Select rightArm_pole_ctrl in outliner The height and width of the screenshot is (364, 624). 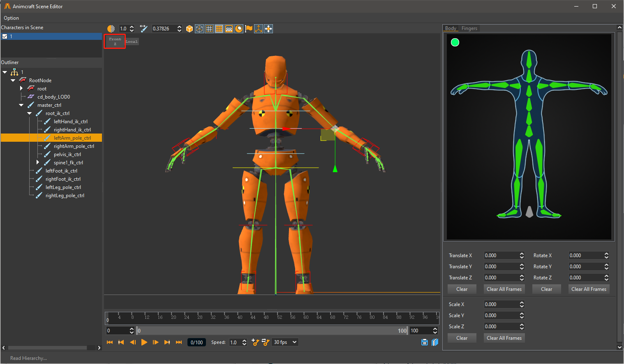74,146
